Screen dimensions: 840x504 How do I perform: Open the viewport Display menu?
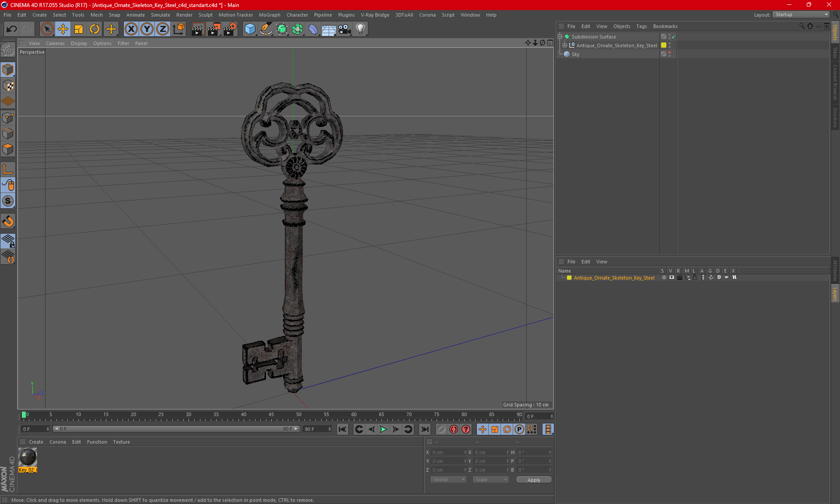(79, 43)
